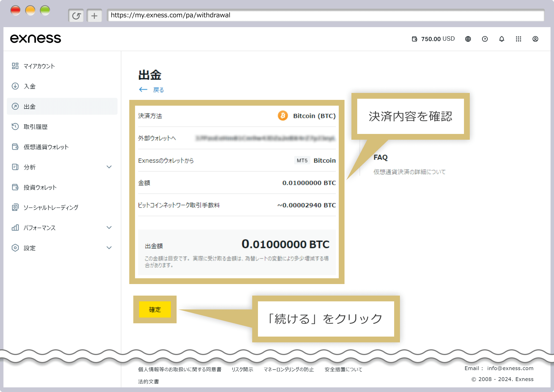Click the 仮想通貨ウォレット wallet icon
The width and height of the screenshot is (554, 392).
click(x=15, y=147)
